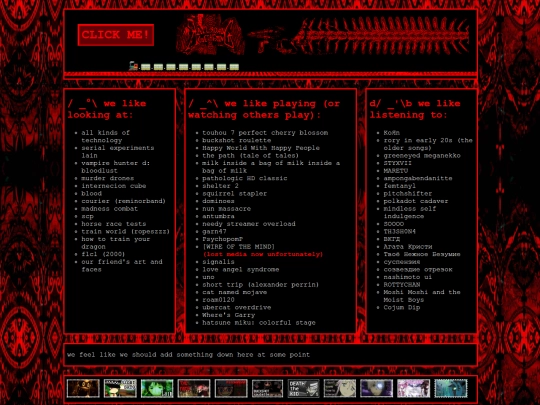This screenshot has width=540, height=405.
Task: Click 'polkadot cadaver' list item
Action: 416,201
